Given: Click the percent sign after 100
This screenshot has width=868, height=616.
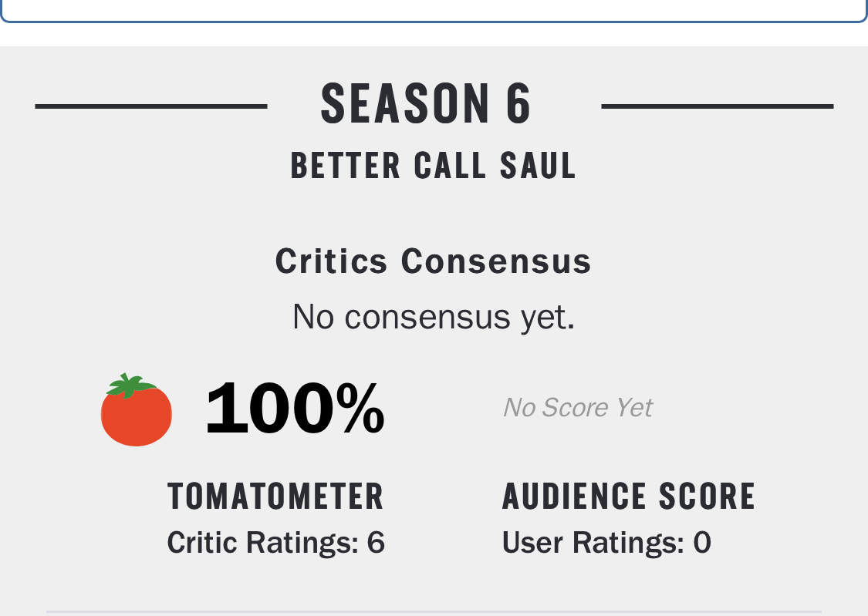Looking at the screenshot, I should (360, 409).
